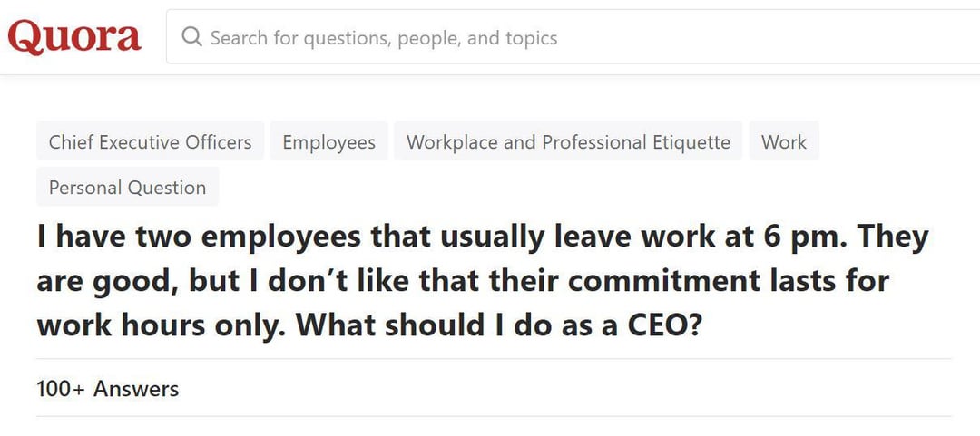Click the 'Answers' word below the question
This screenshot has height=436, width=980.
pyautogui.click(x=136, y=389)
